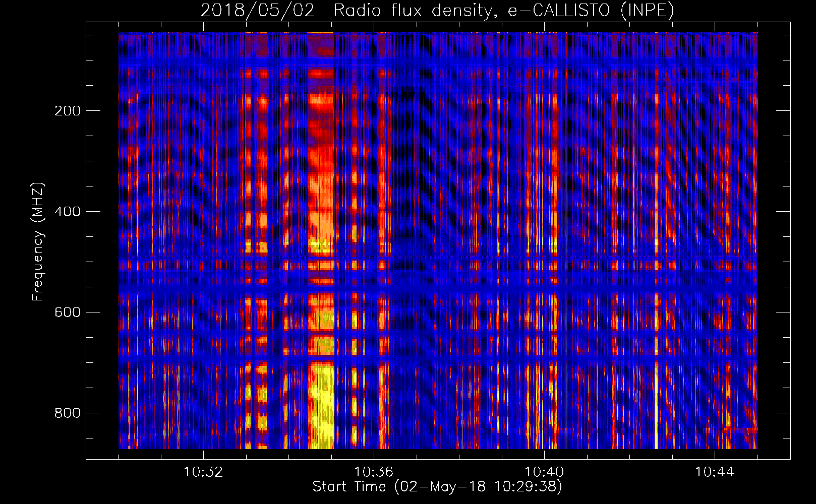Click the 200 frequency tick label
This screenshot has height=504, width=816.
tap(68, 111)
